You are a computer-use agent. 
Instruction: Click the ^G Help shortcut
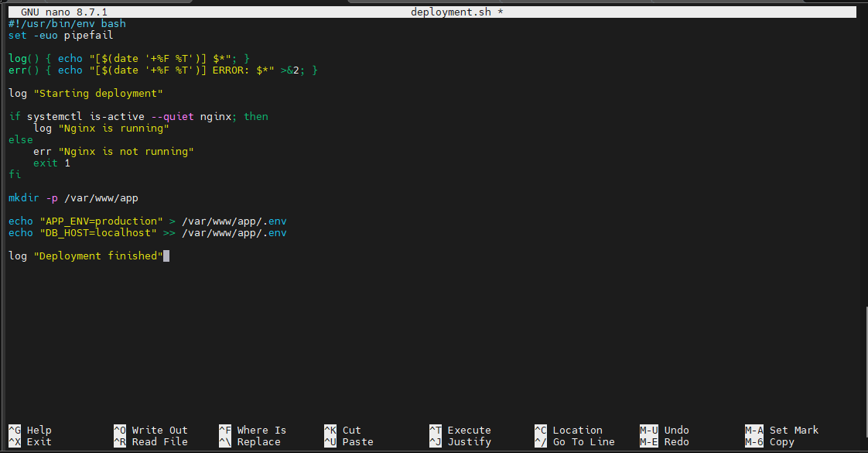(x=30, y=431)
